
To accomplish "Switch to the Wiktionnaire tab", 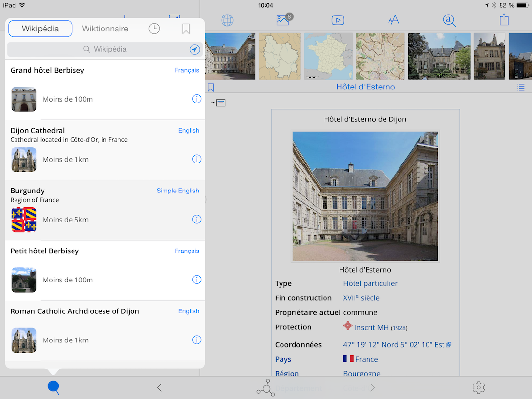I will click(x=105, y=29).
